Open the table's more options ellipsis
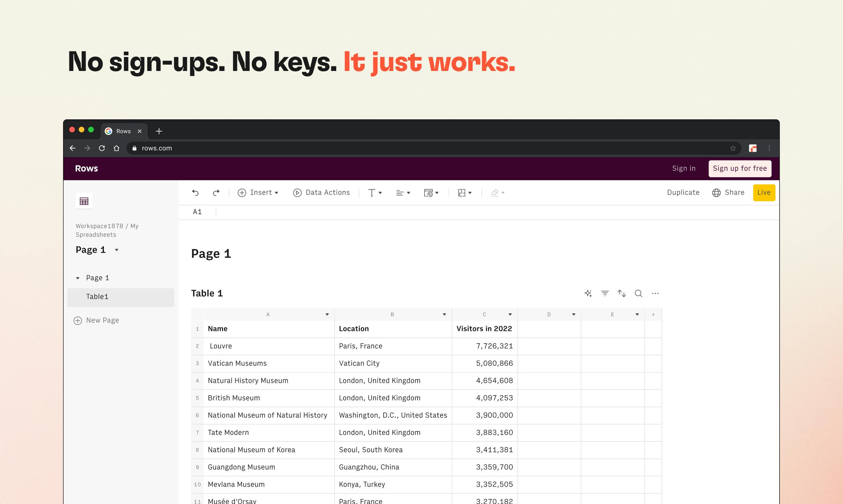This screenshot has width=843, height=504. (655, 293)
